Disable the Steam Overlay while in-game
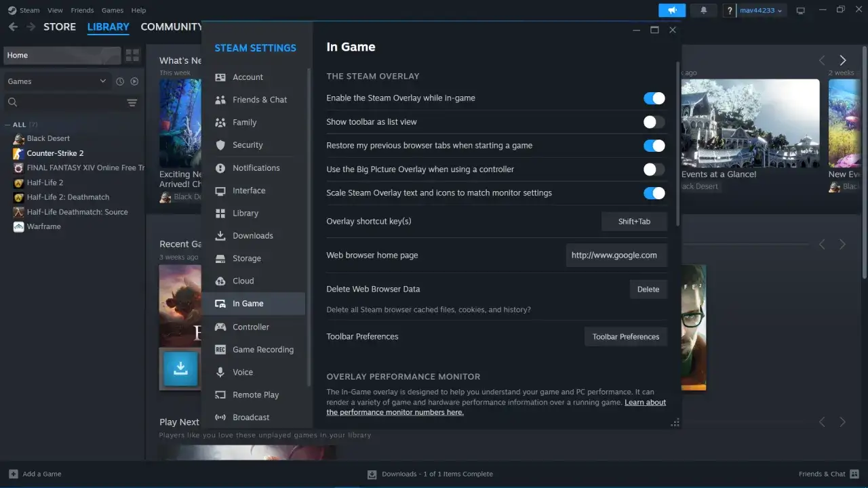The height and width of the screenshot is (488, 868). coord(654,98)
